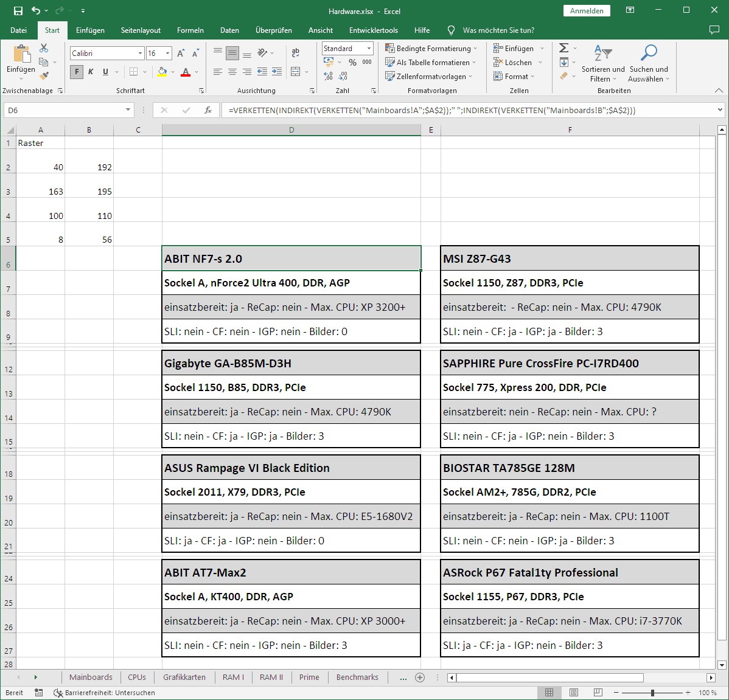This screenshot has width=729, height=700.
Task: Select cell with ABIT NF7-s 2.0
Action: point(291,258)
